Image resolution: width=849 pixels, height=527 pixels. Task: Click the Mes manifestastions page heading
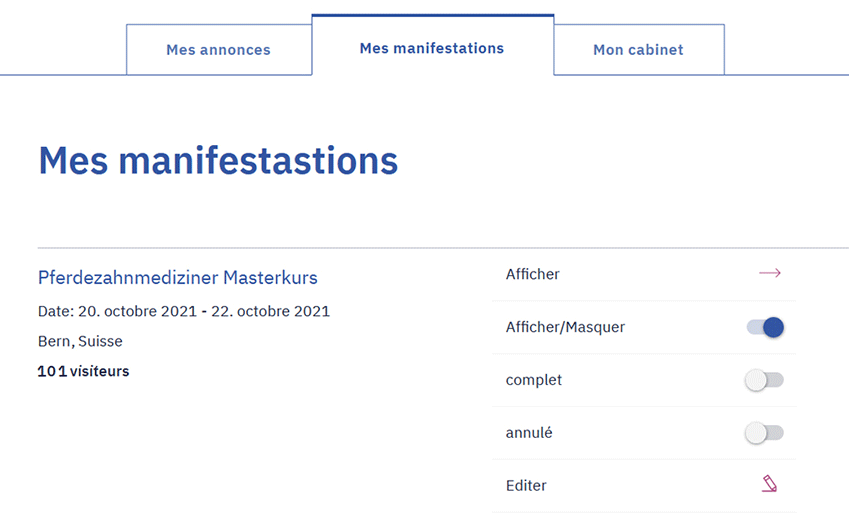click(218, 161)
